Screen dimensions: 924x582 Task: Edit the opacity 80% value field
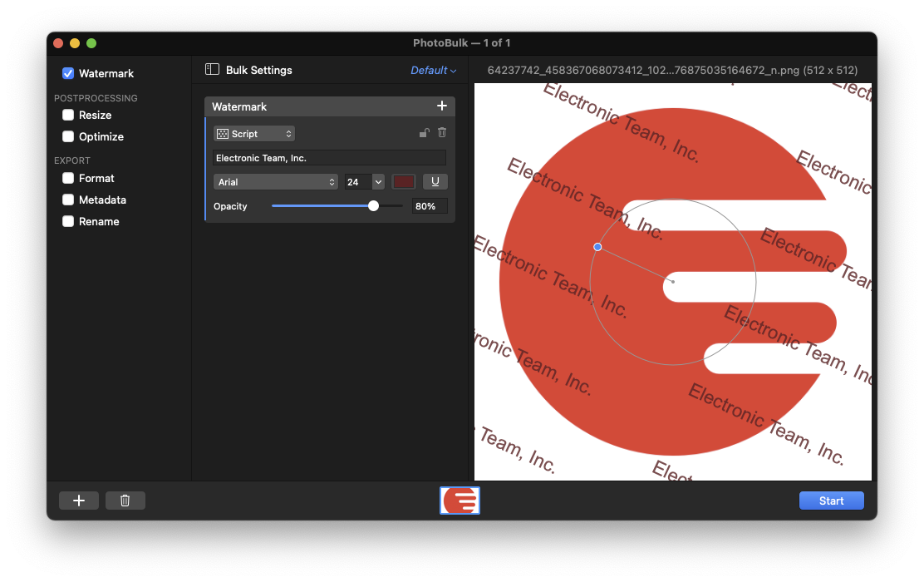pos(429,206)
